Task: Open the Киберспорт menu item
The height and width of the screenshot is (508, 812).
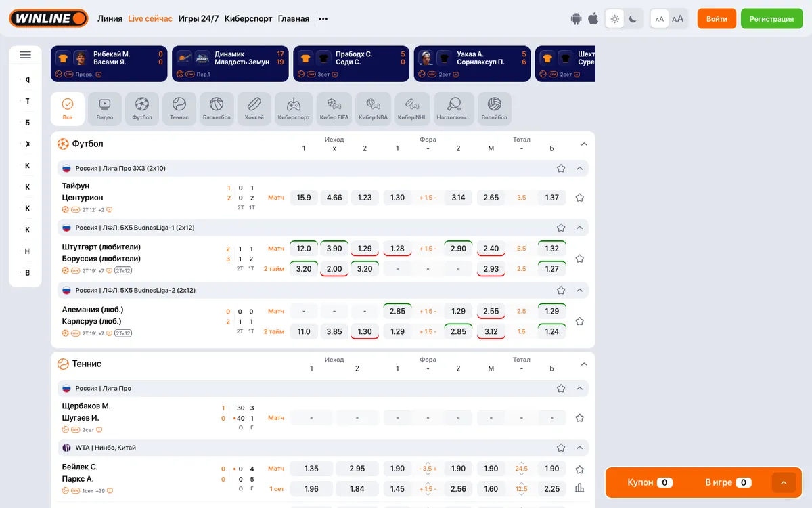Action: pyautogui.click(x=248, y=19)
